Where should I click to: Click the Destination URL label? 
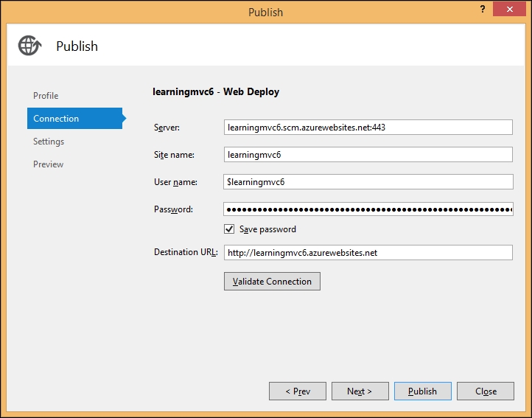click(x=186, y=252)
